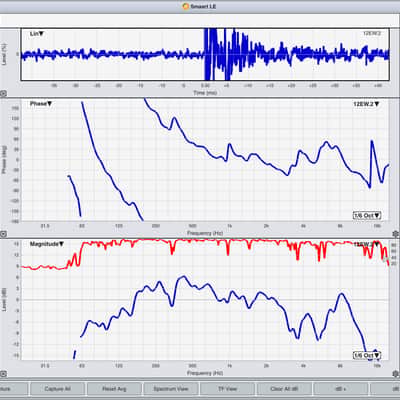Collapse the impulse response pane arrow

[3, 94]
